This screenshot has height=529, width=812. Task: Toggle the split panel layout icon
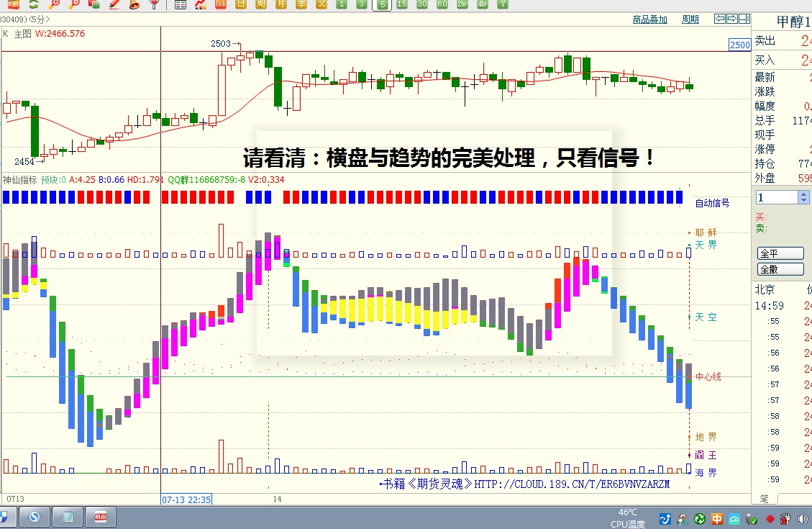(x=746, y=19)
